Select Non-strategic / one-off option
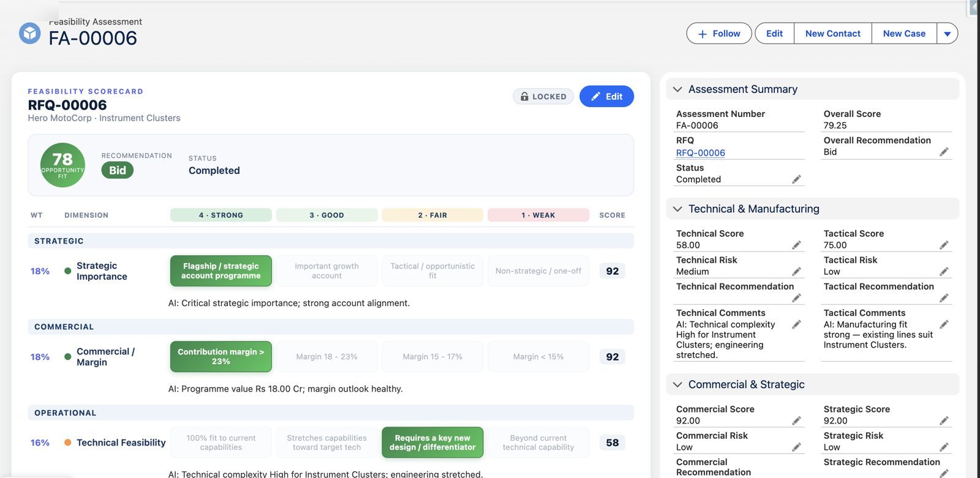 pyautogui.click(x=538, y=271)
